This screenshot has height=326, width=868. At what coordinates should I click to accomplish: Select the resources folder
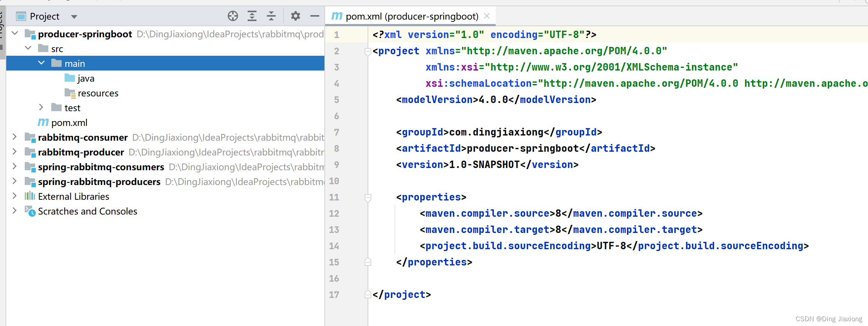(x=165, y=93)
